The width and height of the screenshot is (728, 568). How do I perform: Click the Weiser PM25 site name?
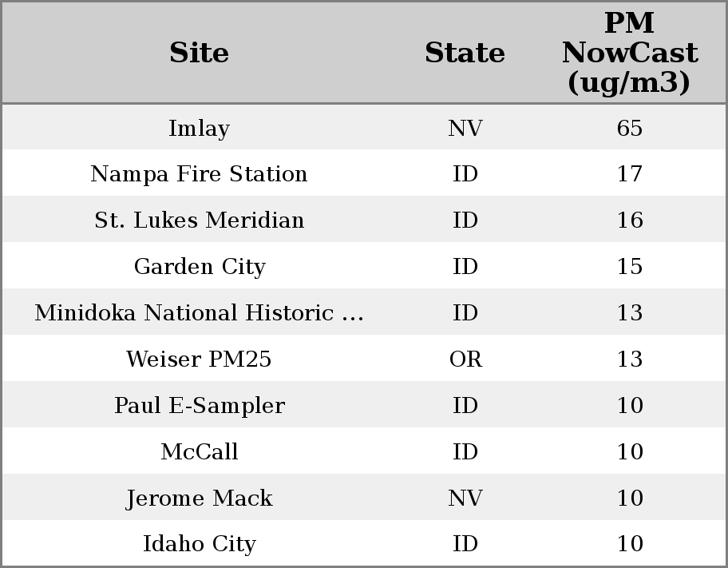[199, 359]
